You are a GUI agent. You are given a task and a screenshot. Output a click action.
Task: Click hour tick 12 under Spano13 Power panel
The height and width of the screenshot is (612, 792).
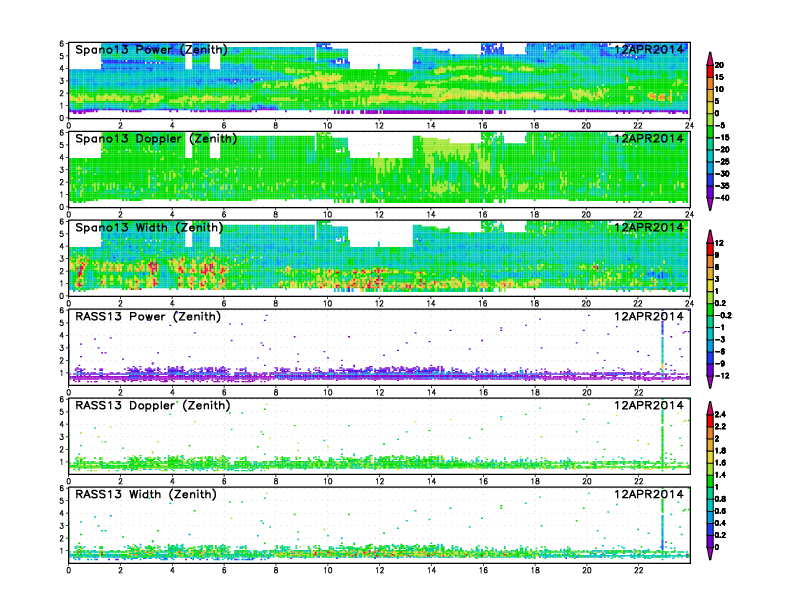click(379, 126)
